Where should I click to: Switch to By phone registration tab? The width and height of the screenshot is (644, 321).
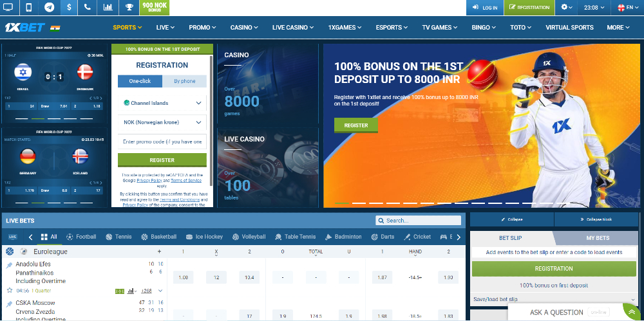point(184,81)
